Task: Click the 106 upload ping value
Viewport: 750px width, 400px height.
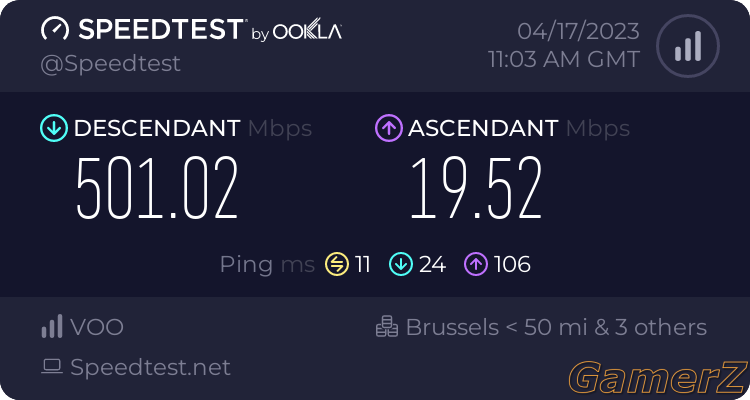Action: [512, 264]
